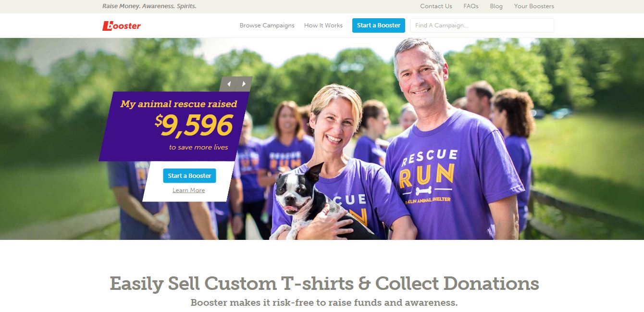Click the Easily Sell Custom T-shirts heading
Screen dimensions: 644x312
(324, 283)
